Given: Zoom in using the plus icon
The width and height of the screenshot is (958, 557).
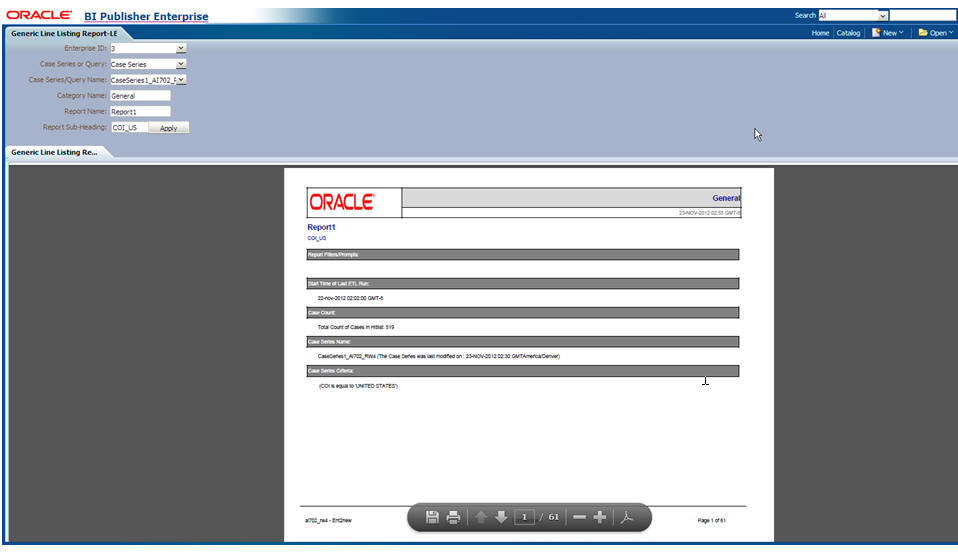Looking at the screenshot, I should point(600,517).
